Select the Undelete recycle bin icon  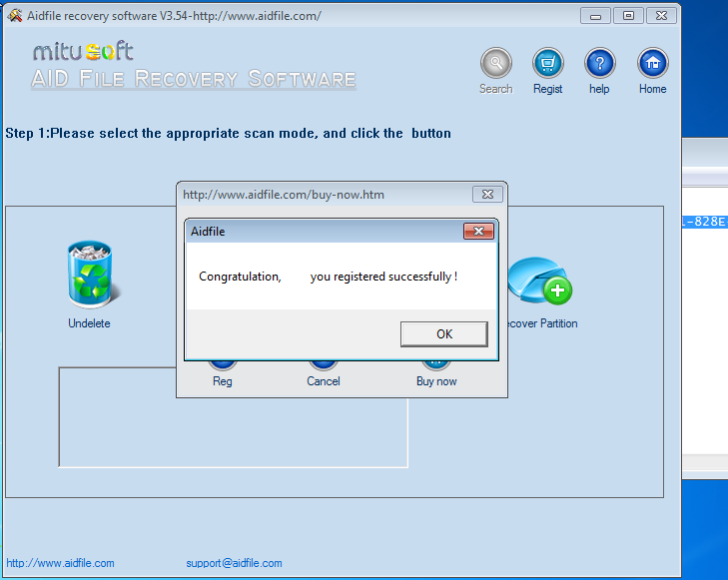tap(92, 275)
